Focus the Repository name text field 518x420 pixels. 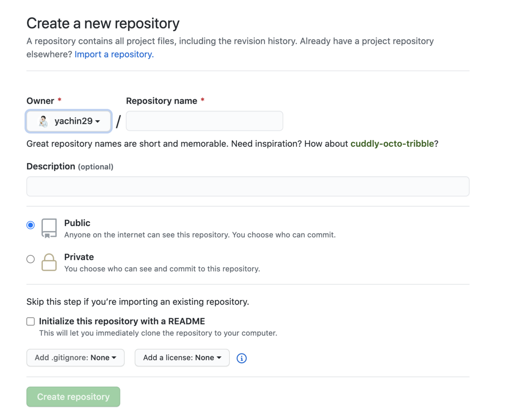204,121
